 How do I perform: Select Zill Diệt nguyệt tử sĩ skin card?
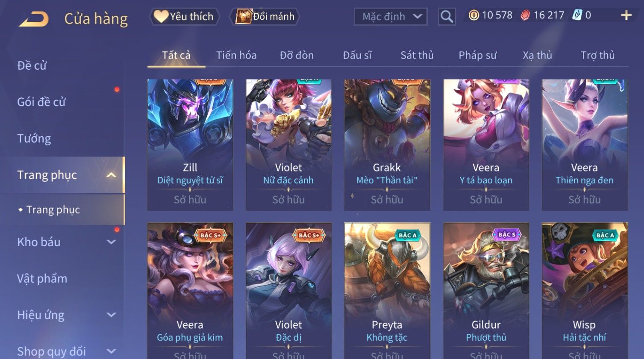(190, 145)
